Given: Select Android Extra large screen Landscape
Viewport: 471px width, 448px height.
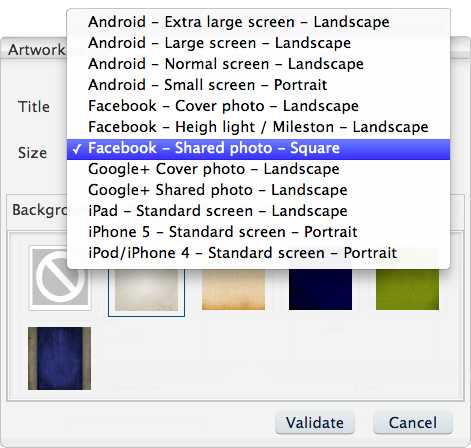Looking at the screenshot, I should tap(258, 22).
